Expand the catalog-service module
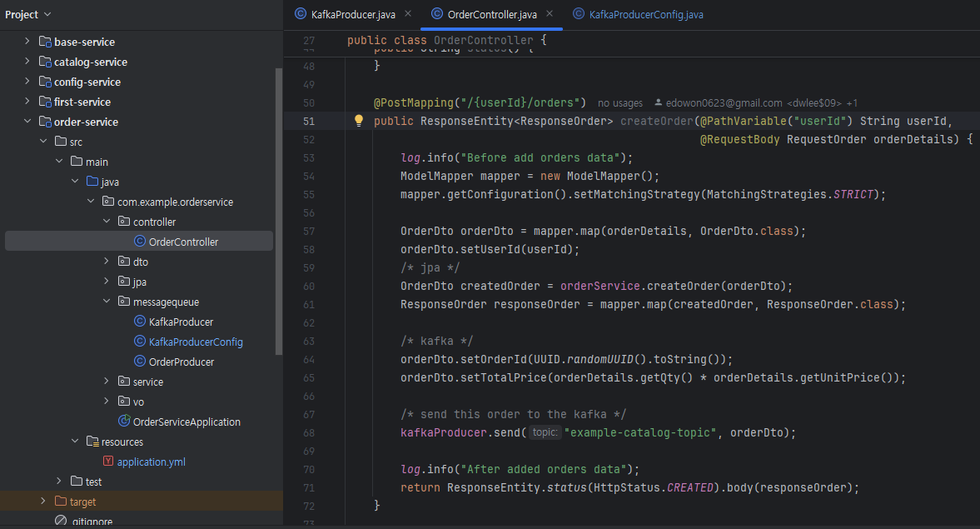The image size is (980, 529). coord(27,62)
